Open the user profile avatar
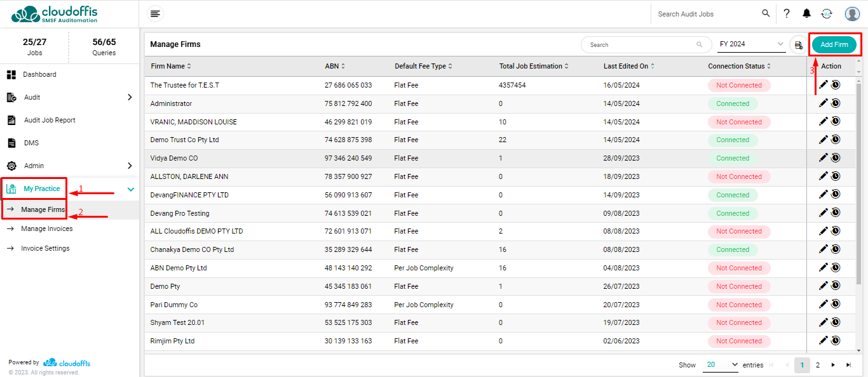Screen dimensions: 868x377 [x=852, y=13]
